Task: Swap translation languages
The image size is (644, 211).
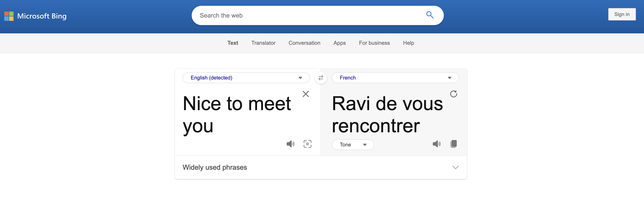Action: 321,78
